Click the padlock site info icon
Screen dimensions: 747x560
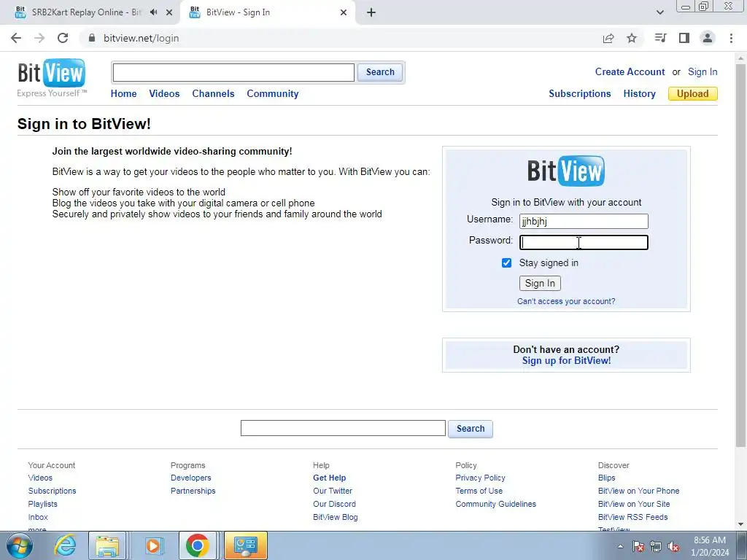(x=92, y=38)
